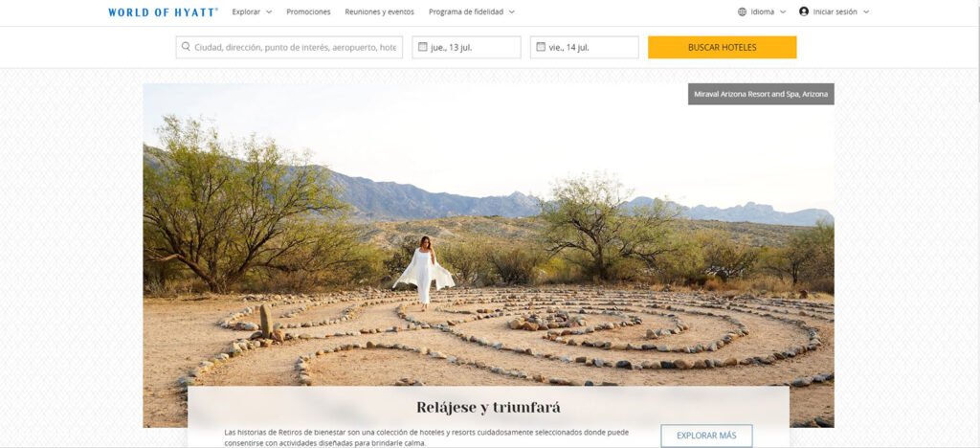Click the World of Hyatt logo
The width and height of the screenshot is (980, 448).
click(x=163, y=11)
